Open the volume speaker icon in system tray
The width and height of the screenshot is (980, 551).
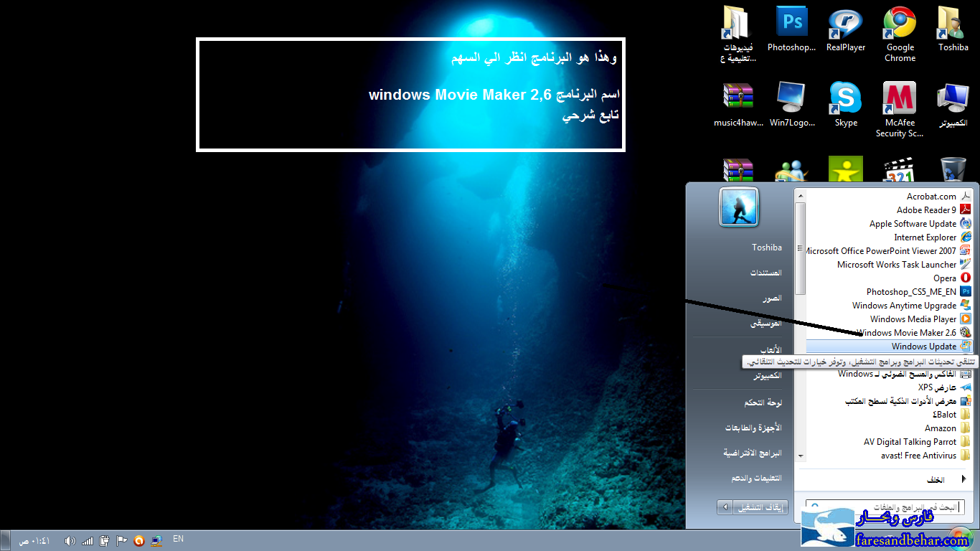(70, 540)
